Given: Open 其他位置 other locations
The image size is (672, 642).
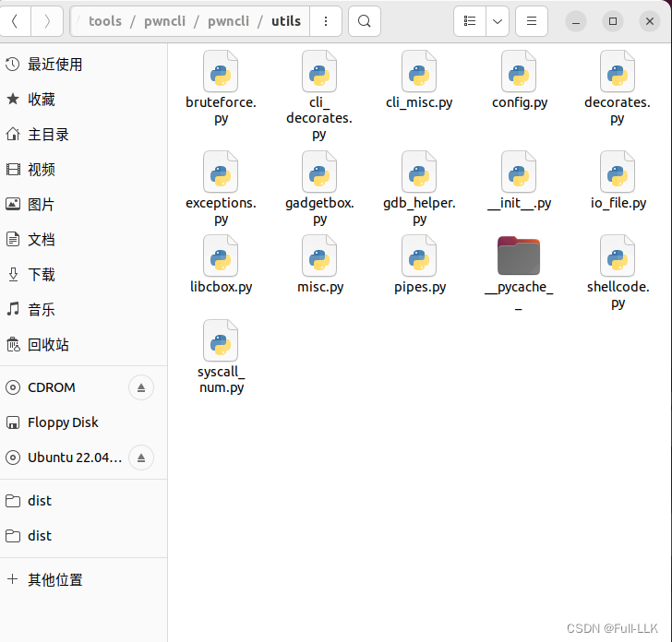Looking at the screenshot, I should (84, 580).
